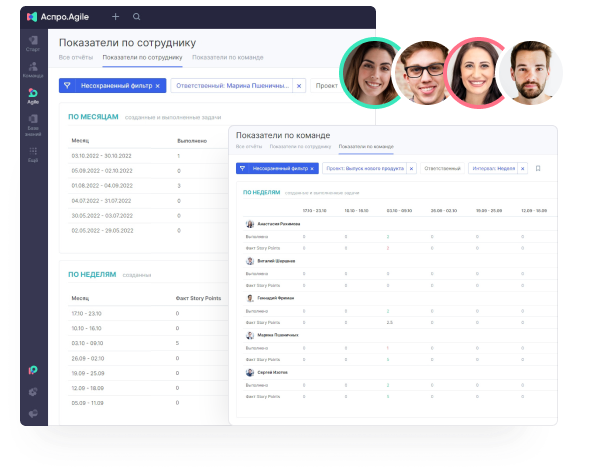Open the Проект filter dropdown
This screenshot has height=475, width=592.
(326, 86)
